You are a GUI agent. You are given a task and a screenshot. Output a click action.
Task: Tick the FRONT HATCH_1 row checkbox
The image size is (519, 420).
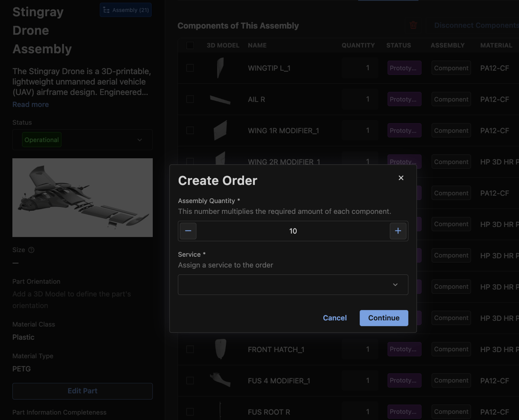[190, 349]
